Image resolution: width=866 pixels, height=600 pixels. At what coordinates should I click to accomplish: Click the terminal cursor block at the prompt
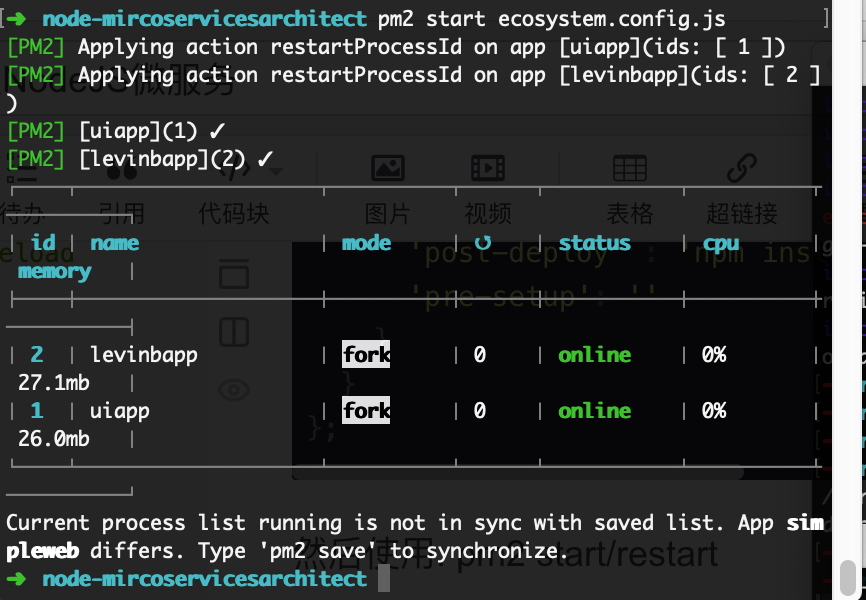tap(384, 580)
